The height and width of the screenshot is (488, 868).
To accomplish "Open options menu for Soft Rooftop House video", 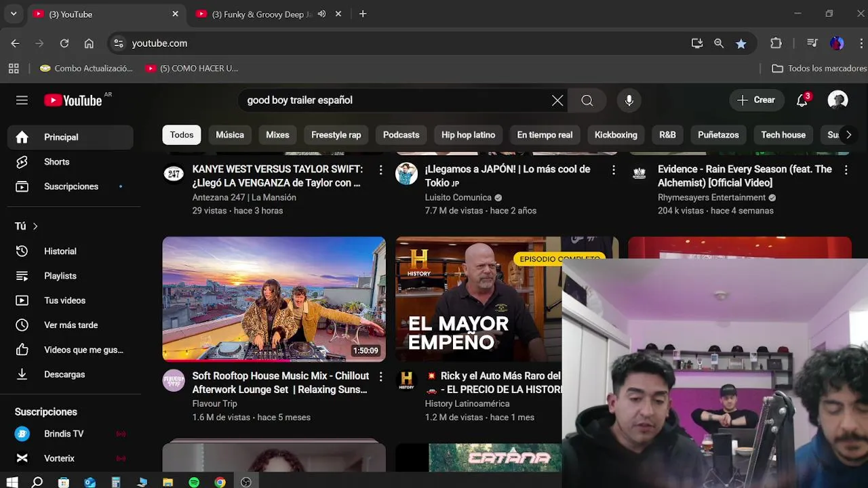I will pyautogui.click(x=380, y=377).
